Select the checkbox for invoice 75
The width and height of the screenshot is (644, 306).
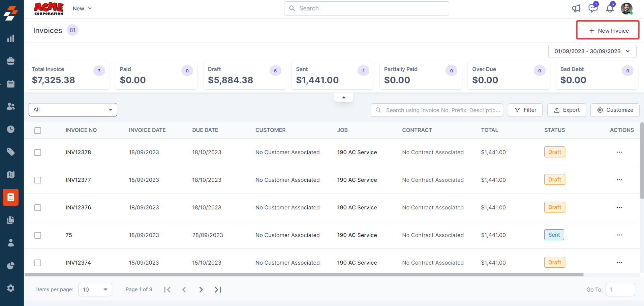click(38, 235)
